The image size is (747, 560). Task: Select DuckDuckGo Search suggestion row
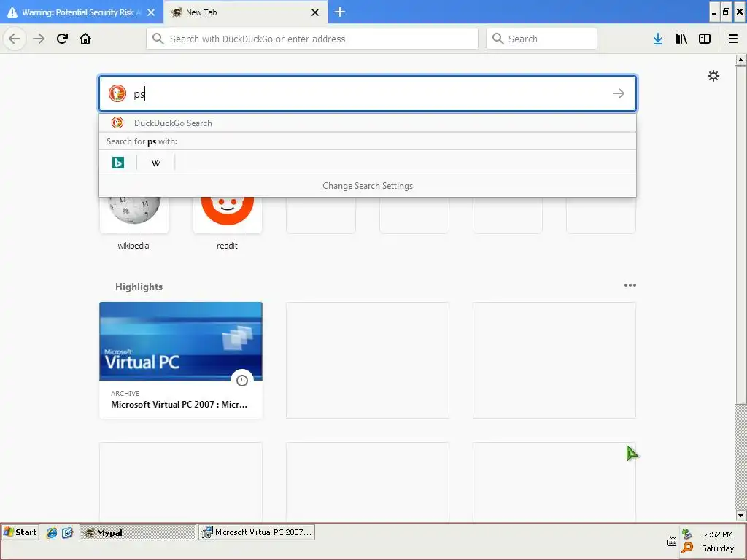368,122
